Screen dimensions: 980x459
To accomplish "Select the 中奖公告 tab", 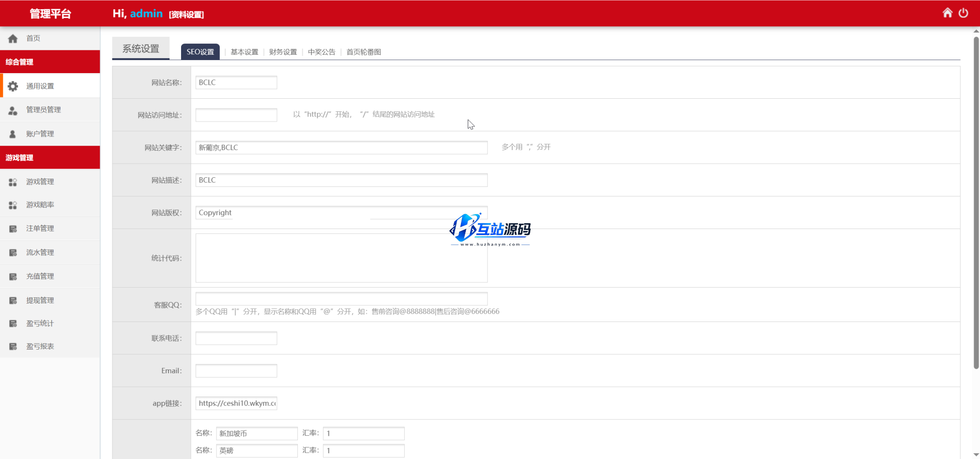I will tap(322, 52).
